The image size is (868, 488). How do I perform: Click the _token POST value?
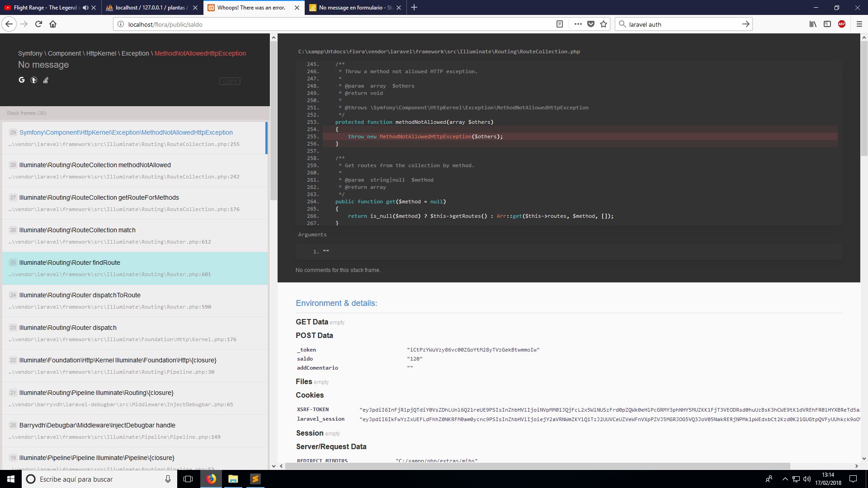click(473, 350)
